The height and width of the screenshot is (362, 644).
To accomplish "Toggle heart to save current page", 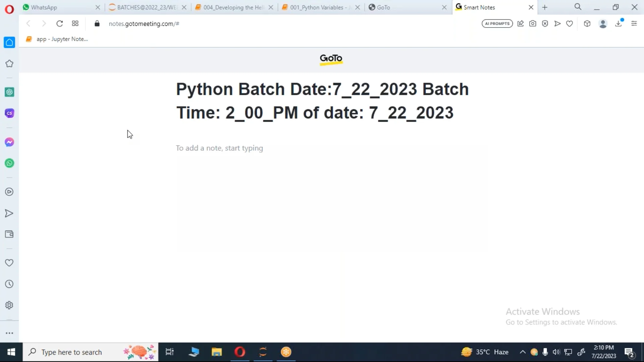I will tap(570, 23).
